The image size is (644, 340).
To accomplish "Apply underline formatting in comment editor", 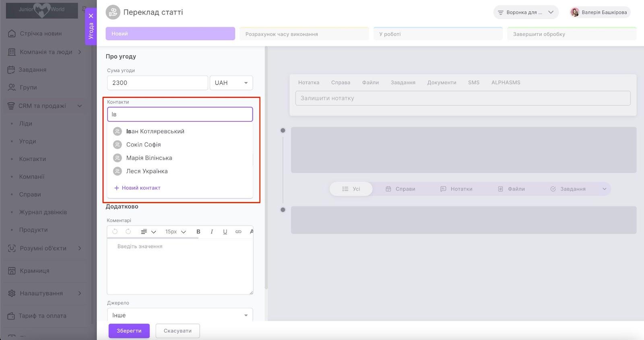I will point(225,231).
